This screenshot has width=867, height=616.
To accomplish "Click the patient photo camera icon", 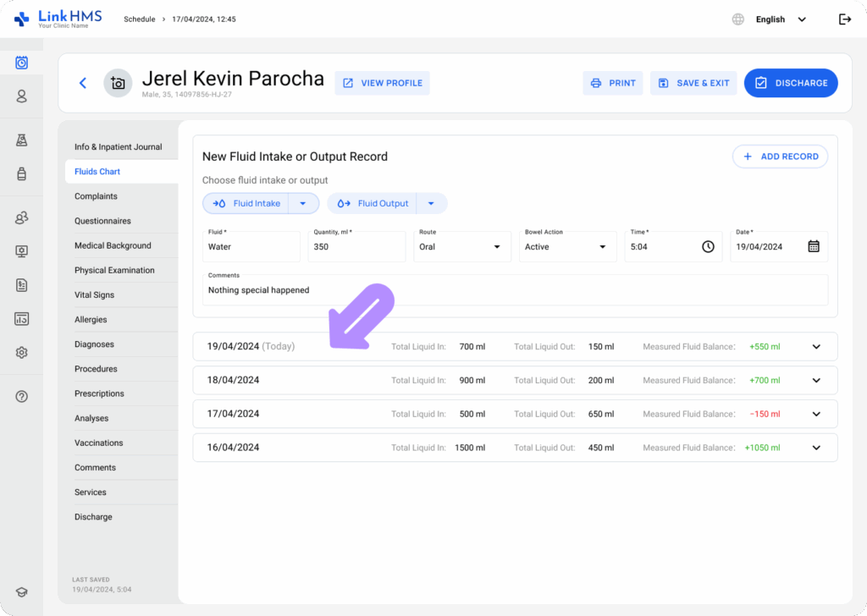I will click(x=118, y=83).
